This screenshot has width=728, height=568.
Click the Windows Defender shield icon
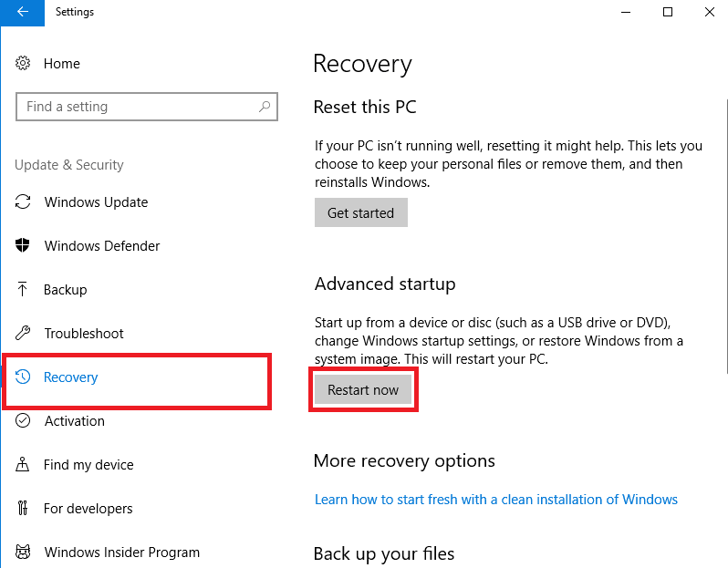pyautogui.click(x=22, y=245)
